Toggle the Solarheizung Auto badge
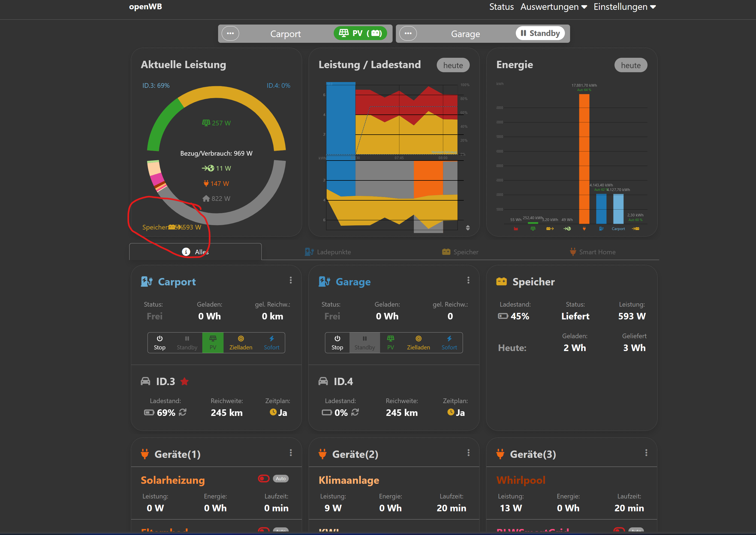Screen dimensions: 756x535 (x=281, y=478)
